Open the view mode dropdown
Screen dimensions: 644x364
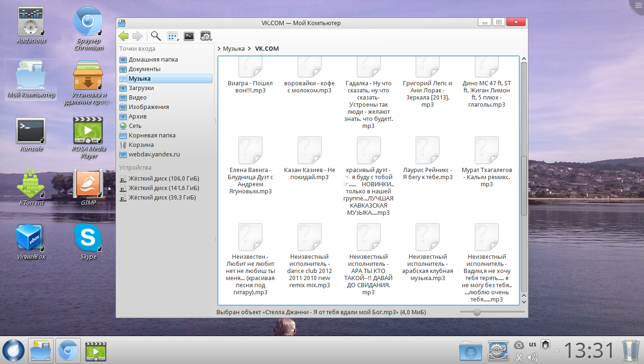172,36
